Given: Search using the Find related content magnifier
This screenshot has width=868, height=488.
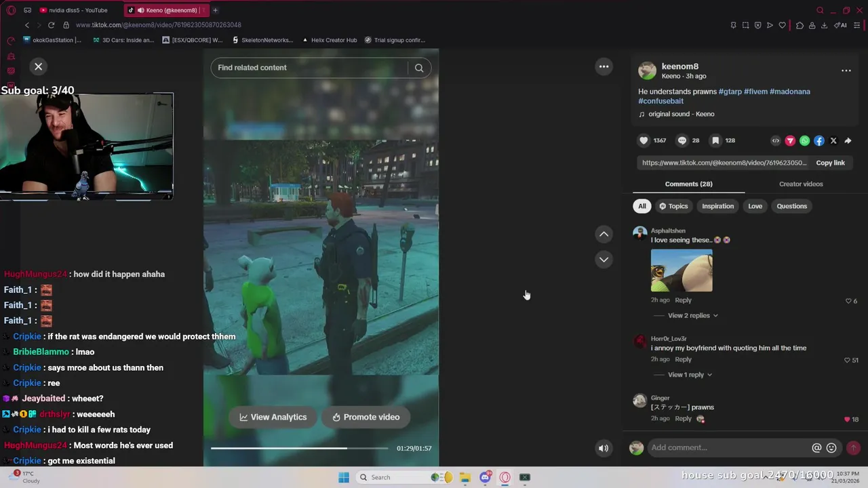Looking at the screenshot, I should tap(419, 68).
